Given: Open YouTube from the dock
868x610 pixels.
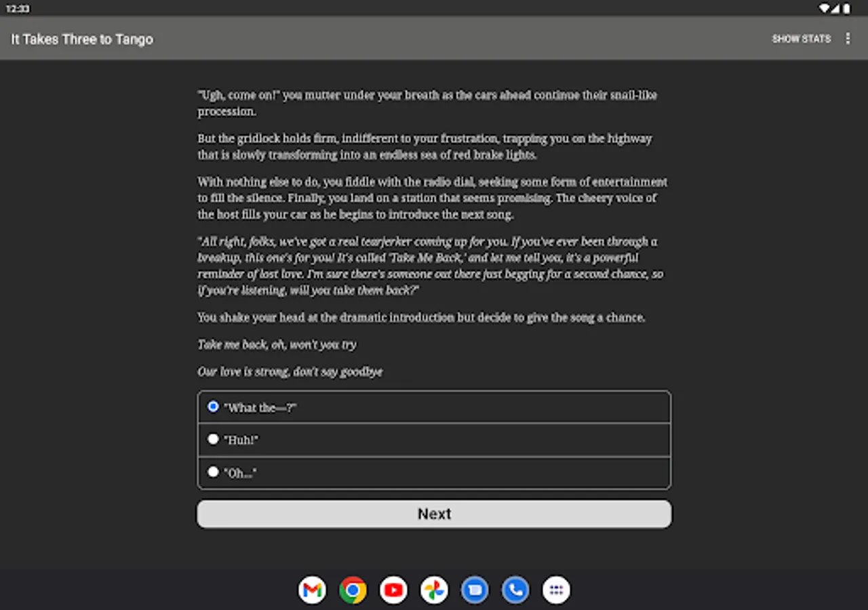Looking at the screenshot, I should pyautogui.click(x=393, y=590).
